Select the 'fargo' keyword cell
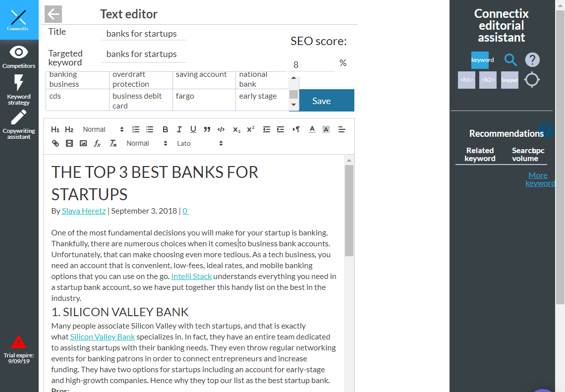Viewport: 565px width, 392px height. pos(204,100)
